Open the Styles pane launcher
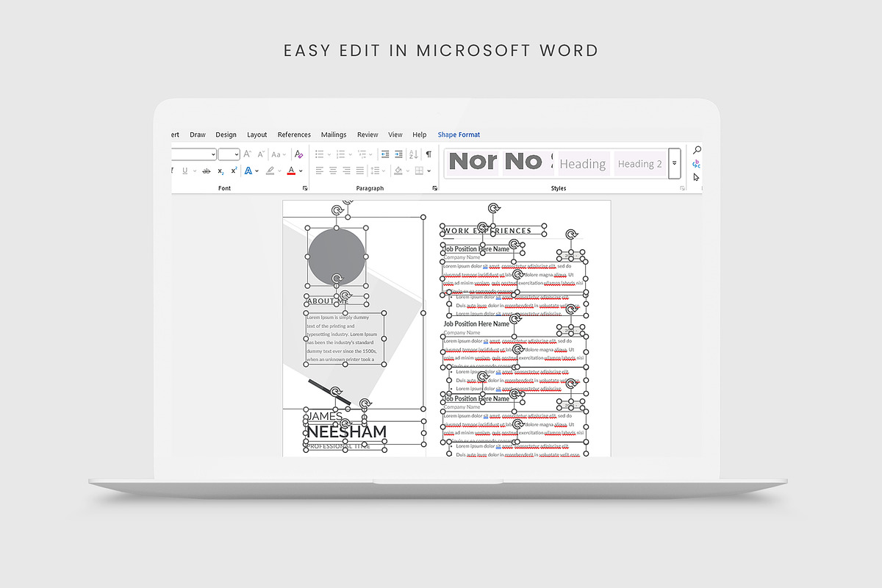882x588 pixels. 682,188
